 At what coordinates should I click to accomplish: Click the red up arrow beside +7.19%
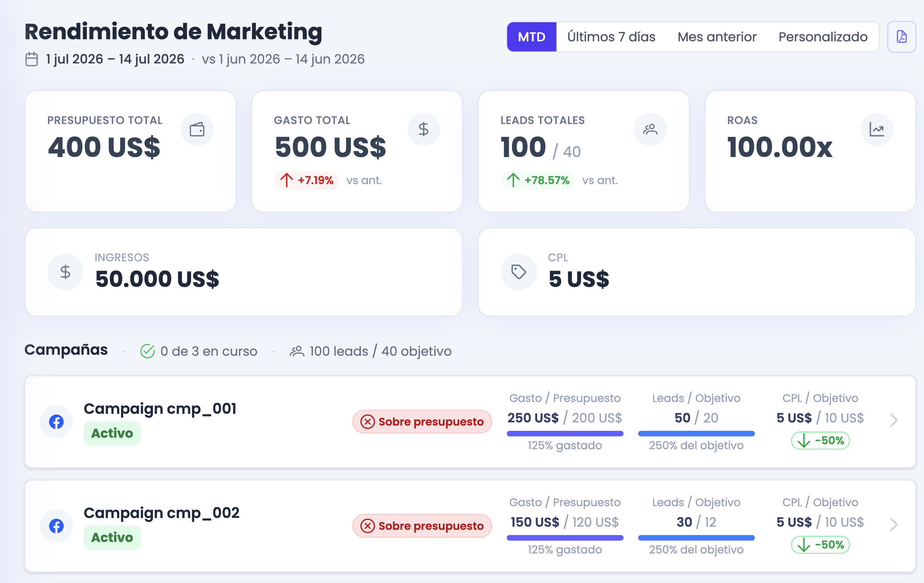click(286, 180)
